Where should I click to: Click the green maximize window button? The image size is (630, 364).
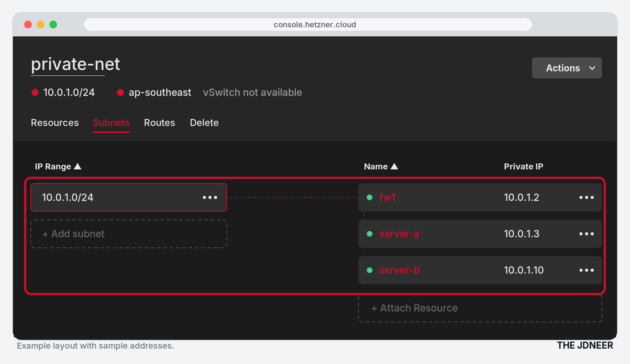point(53,24)
